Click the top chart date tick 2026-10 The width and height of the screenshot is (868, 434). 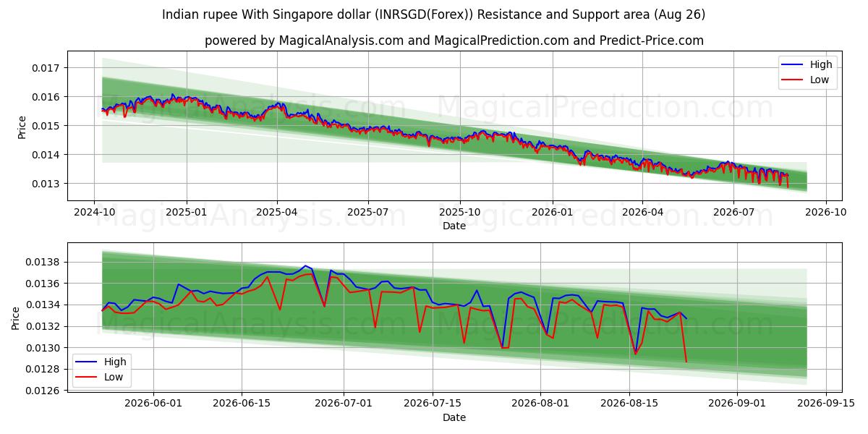tap(826, 213)
